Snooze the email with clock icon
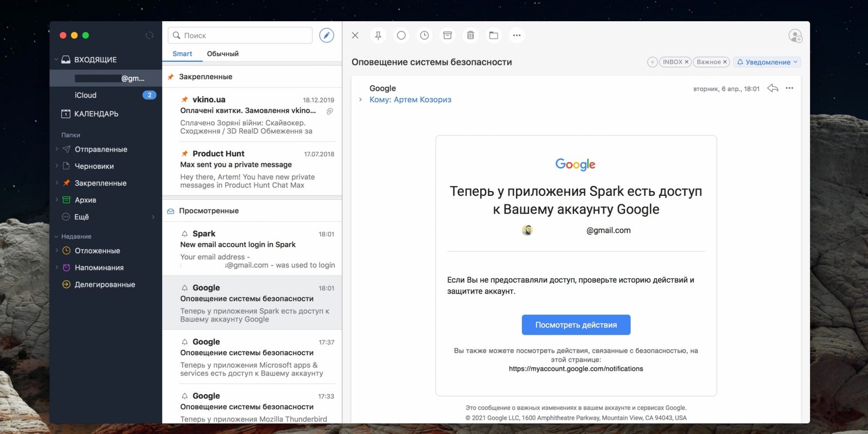Viewport: 868px width, 434px height. point(424,35)
